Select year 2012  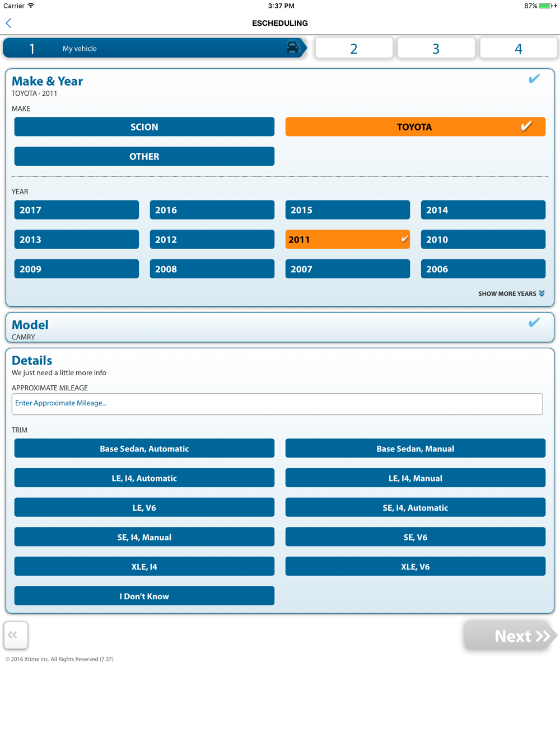(x=212, y=239)
